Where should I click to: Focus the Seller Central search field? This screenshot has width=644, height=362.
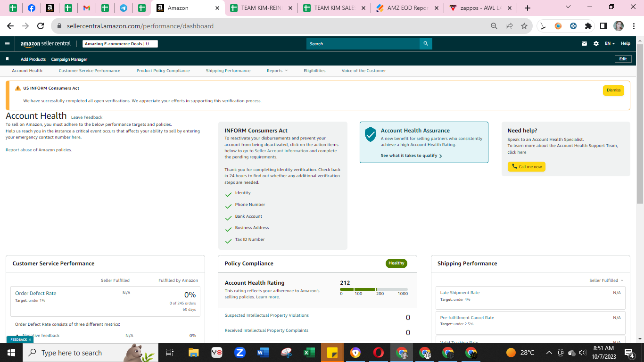(x=363, y=44)
